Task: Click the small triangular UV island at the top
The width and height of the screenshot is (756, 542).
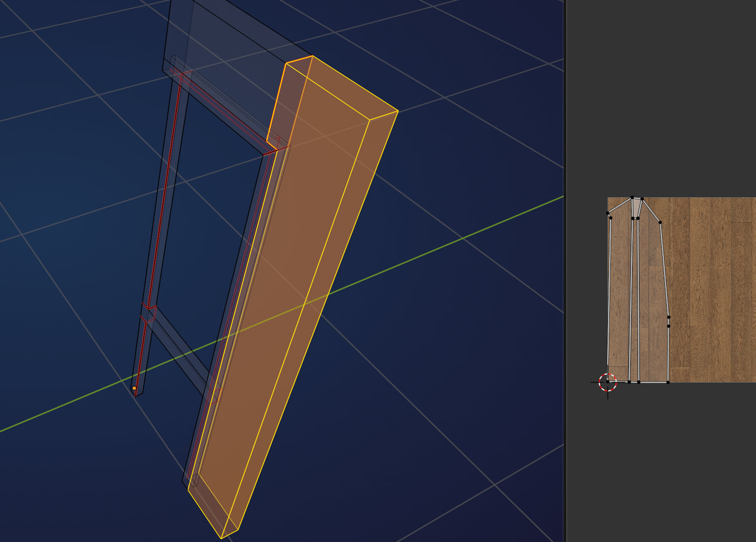Action: pyautogui.click(x=636, y=207)
